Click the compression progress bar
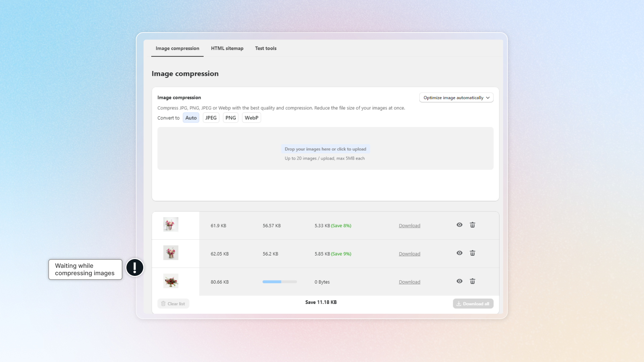The height and width of the screenshot is (362, 644). pyautogui.click(x=279, y=282)
